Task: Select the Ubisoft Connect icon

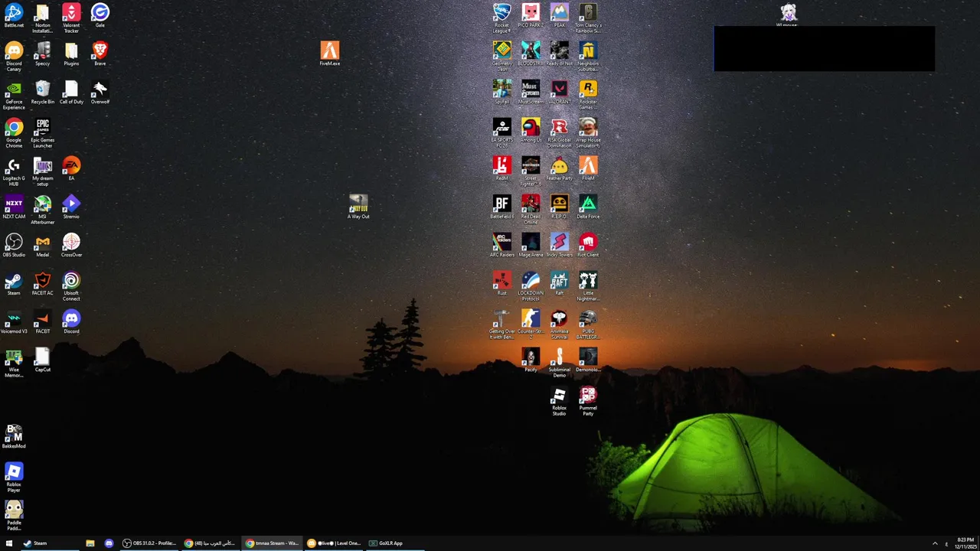Action: point(71,285)
